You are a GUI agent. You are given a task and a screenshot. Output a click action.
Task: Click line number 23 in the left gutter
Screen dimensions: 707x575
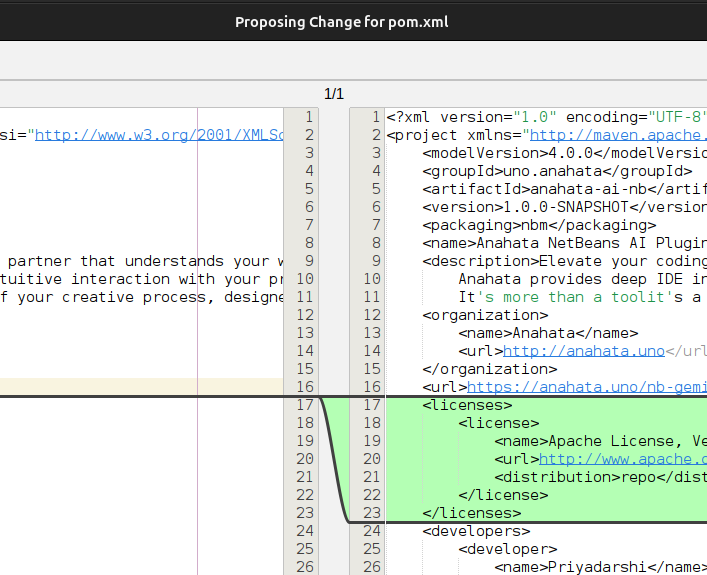point(305,513)
